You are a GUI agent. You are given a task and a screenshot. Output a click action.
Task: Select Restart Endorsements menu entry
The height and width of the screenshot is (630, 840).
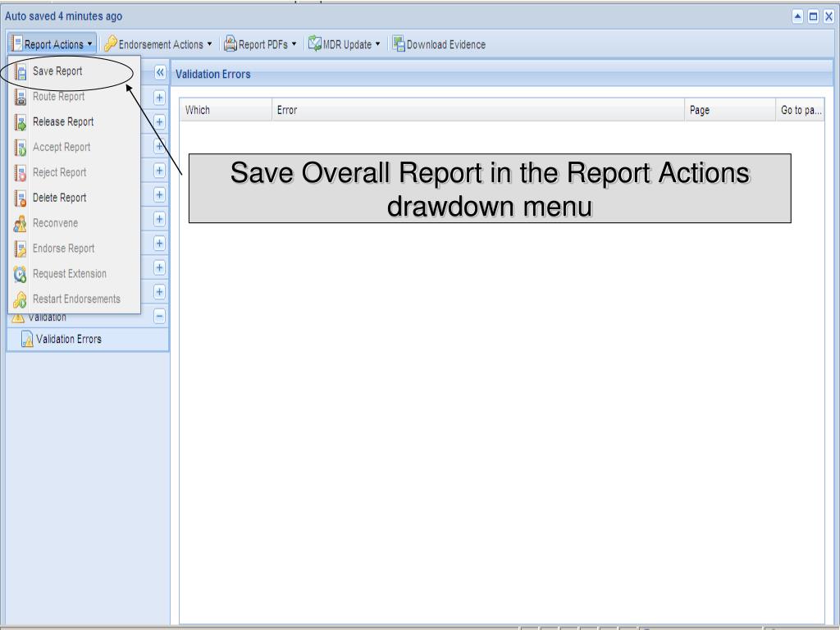74,299
